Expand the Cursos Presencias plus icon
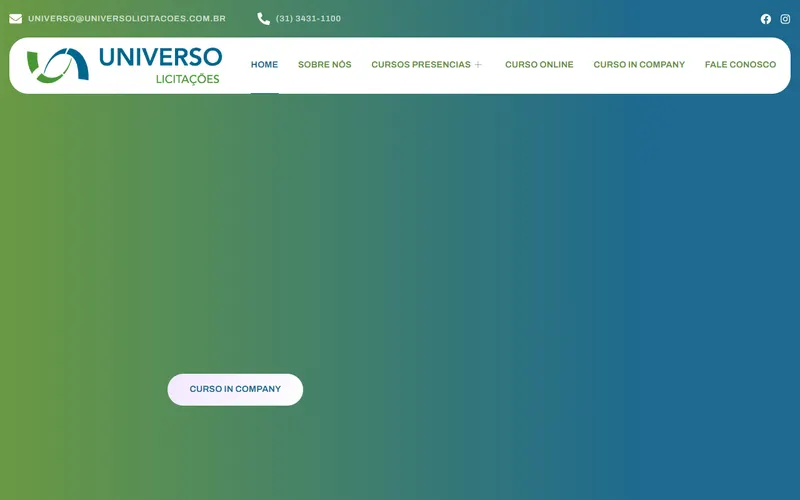Viewport: 800px width, 500px height. [x=478, y=65]
